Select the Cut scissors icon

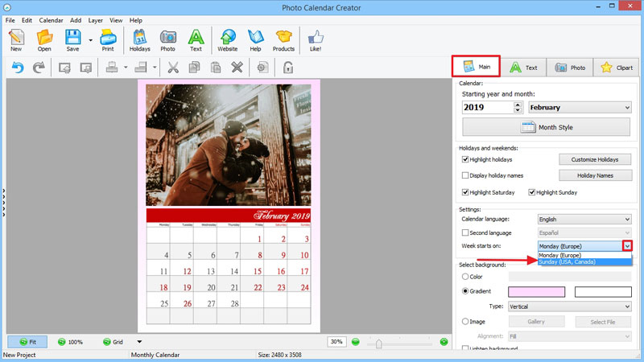pos(173,68)
